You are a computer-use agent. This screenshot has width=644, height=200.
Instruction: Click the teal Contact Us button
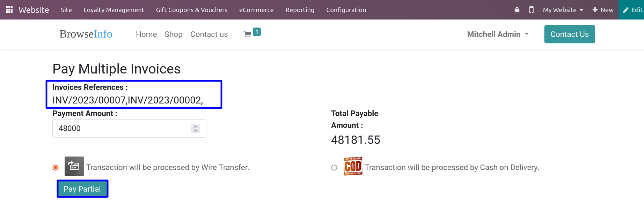[x=569, y=34]
